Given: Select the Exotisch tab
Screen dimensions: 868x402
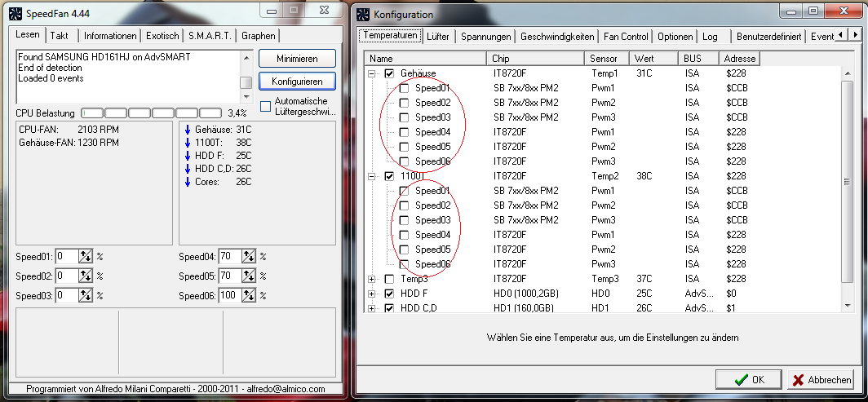Looking at the screenshot, I should coord(163,35).
